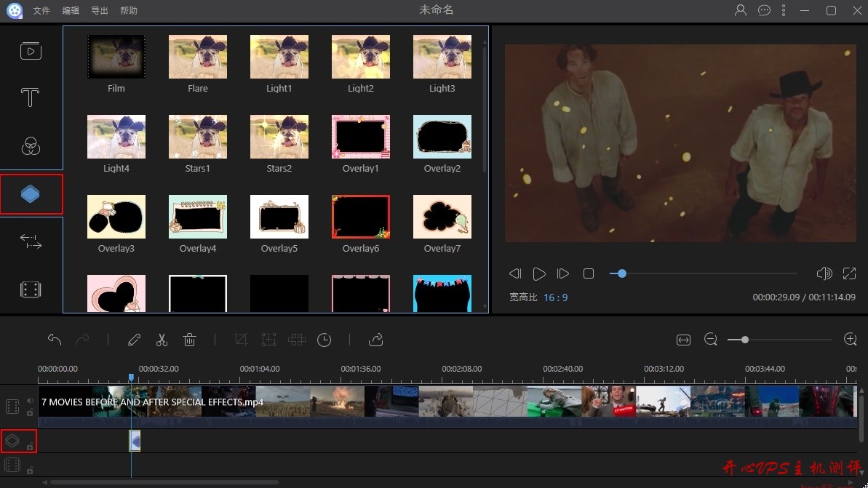Image resolution: width=868 pixels, height=488 pixels.
Task: Click the trash delete icon in toolbar
Action: (189, 340)
